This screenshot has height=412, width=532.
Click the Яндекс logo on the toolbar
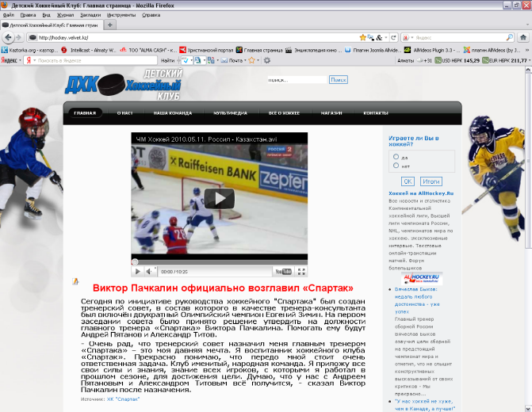coord(9,60)
